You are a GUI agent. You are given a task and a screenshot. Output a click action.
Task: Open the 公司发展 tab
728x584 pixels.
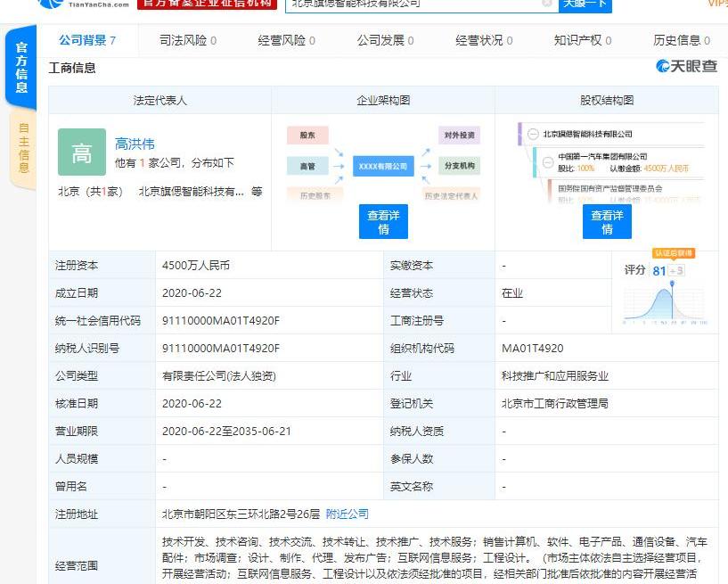(385, 40)
